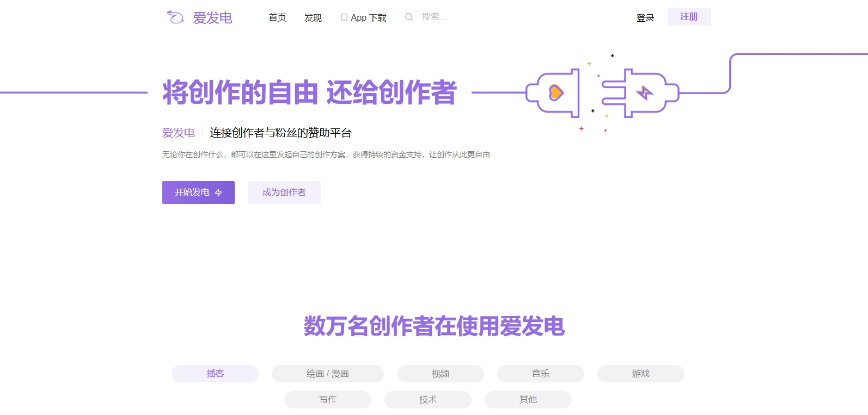868x415 pixels.
Task: Click the 登录 link
Action: [645, 18]
